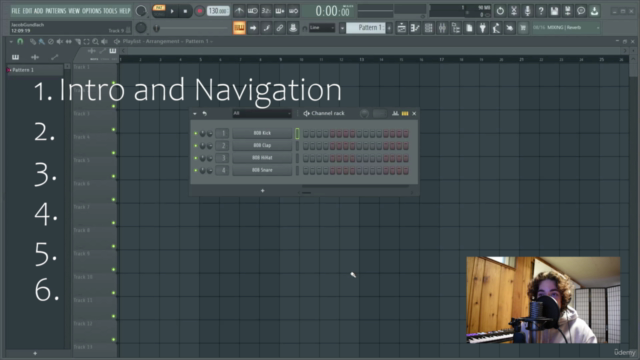Click the multilink to controllers icon

coord(293,28)
